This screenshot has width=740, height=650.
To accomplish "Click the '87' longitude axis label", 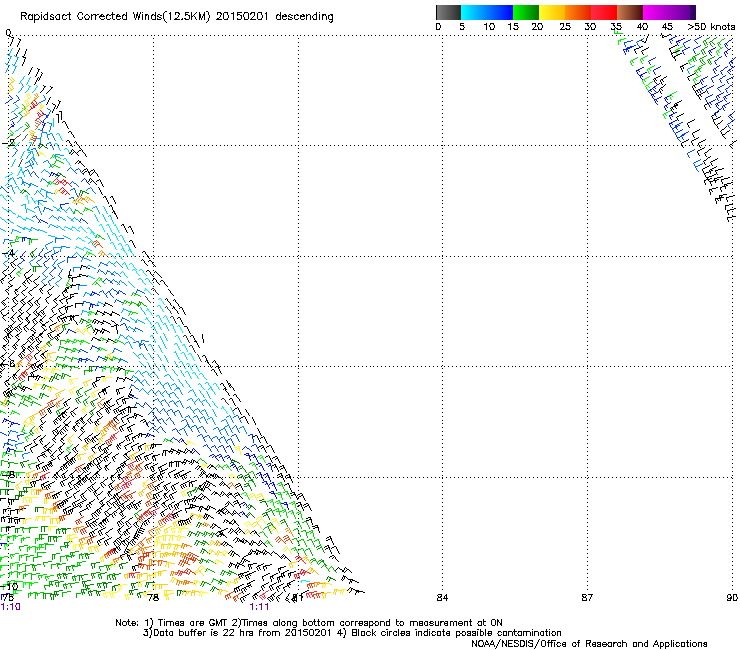I will coord(587,598).
